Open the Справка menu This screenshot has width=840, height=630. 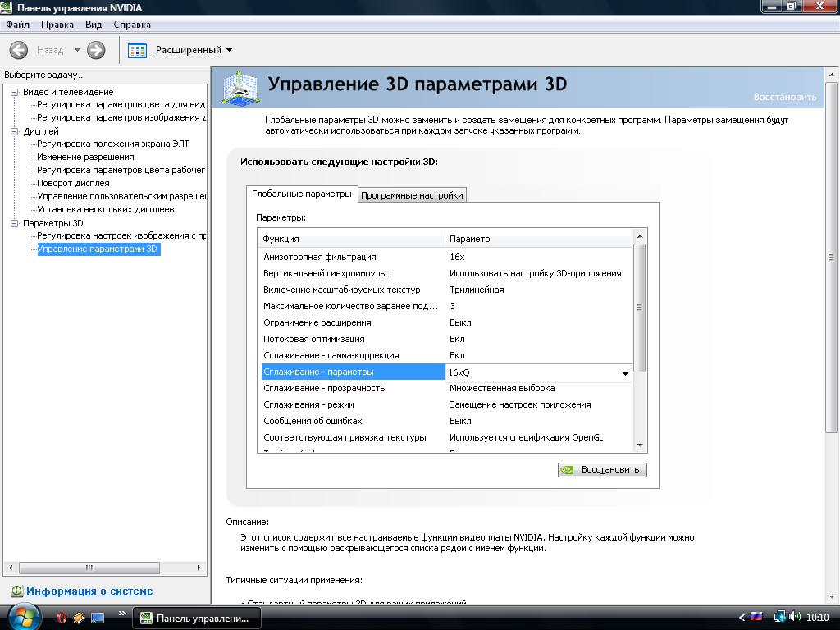pyautogui.click(x=132, y=25)
